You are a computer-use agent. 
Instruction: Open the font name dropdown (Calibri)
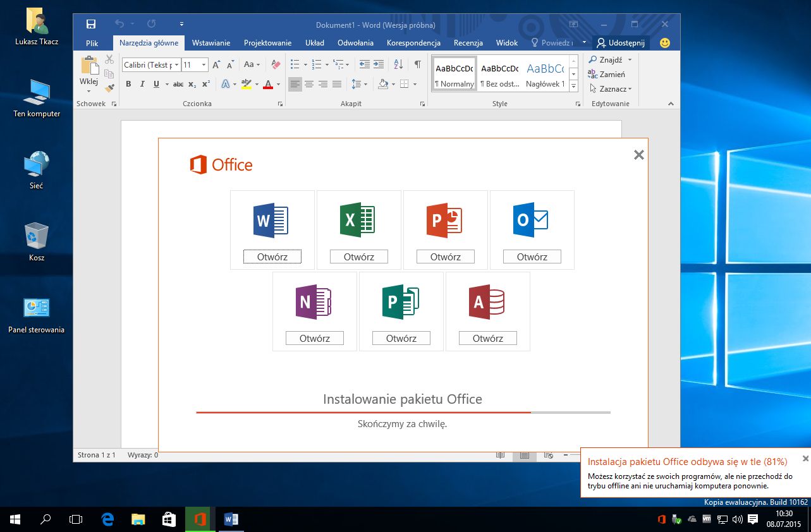176,64
